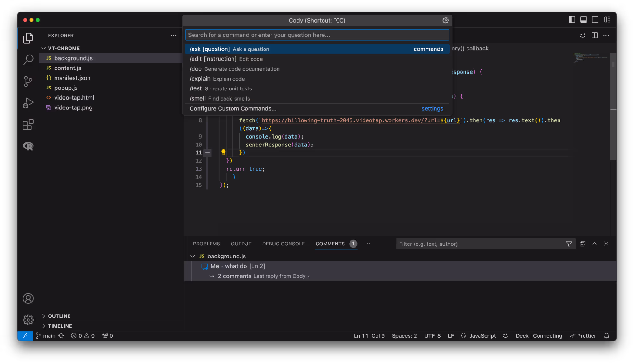Switch to the DEBUG CONSOLE tab

[283, 244]
